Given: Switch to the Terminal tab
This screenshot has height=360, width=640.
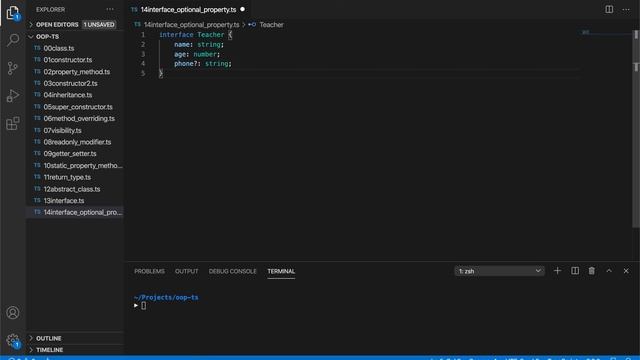Looking at the screenshot, I should tap(281, 271).
